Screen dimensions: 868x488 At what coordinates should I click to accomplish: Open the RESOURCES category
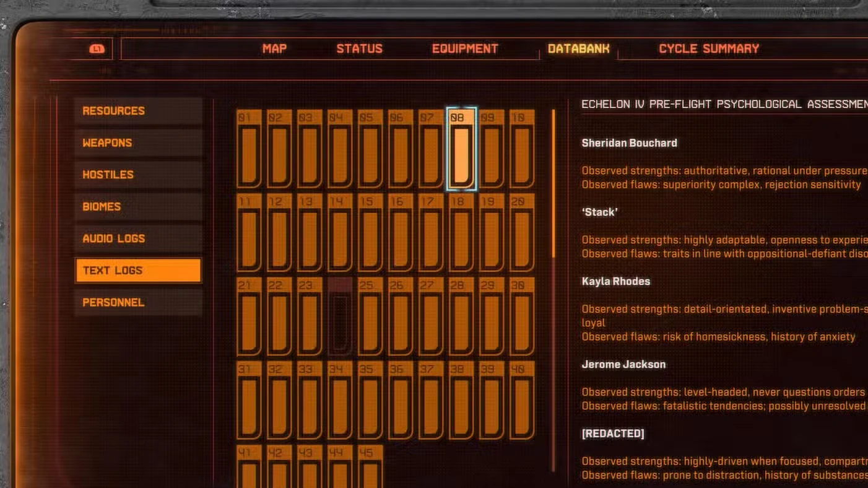[139, 111]
